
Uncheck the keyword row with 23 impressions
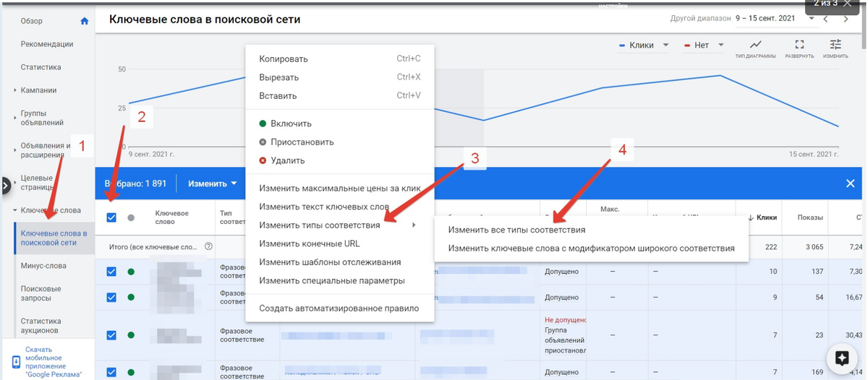pos(111,334)
